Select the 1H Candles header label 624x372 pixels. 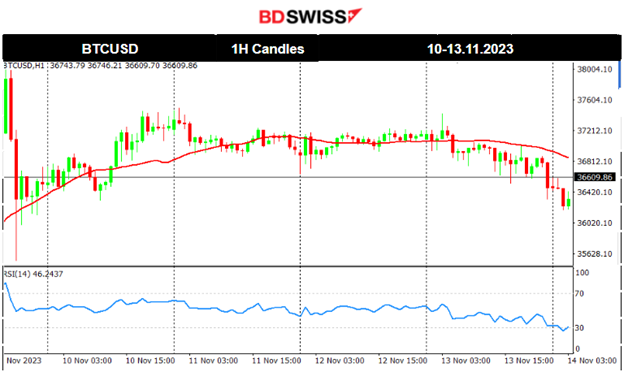tap(268, 49)
